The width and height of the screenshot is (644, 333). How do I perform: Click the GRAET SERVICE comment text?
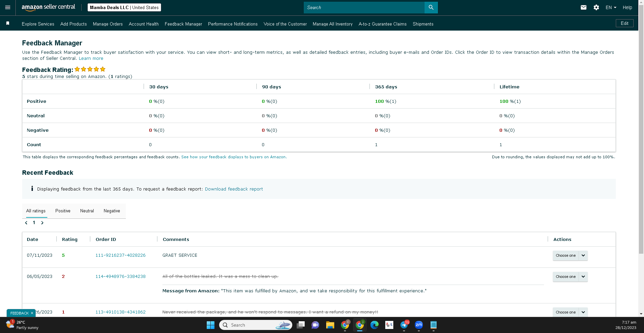click(x=180, y=255)
